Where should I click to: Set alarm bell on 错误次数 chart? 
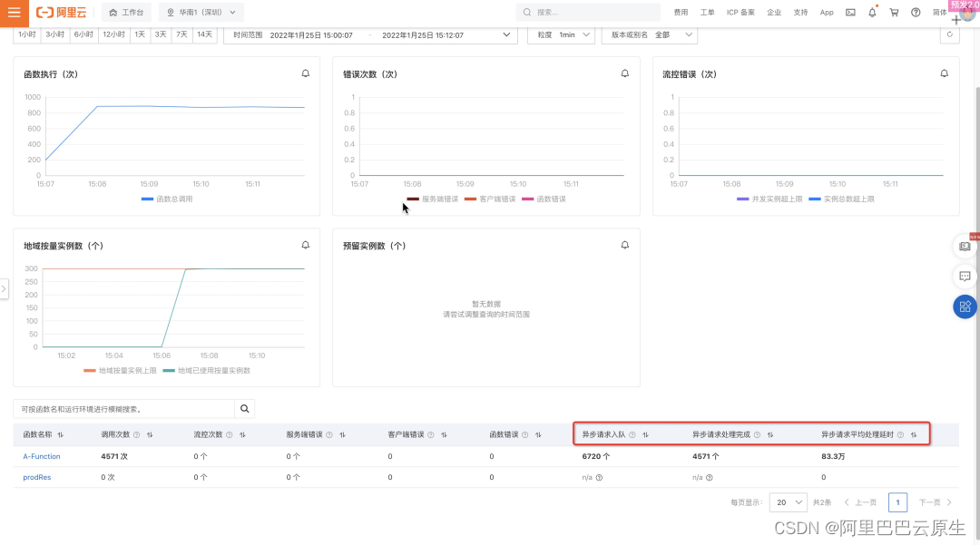pyautogui.click(x=625, y=73)
